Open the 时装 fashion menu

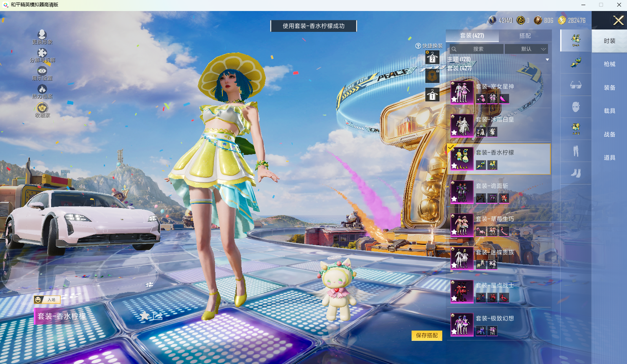[x=609, y=41]
